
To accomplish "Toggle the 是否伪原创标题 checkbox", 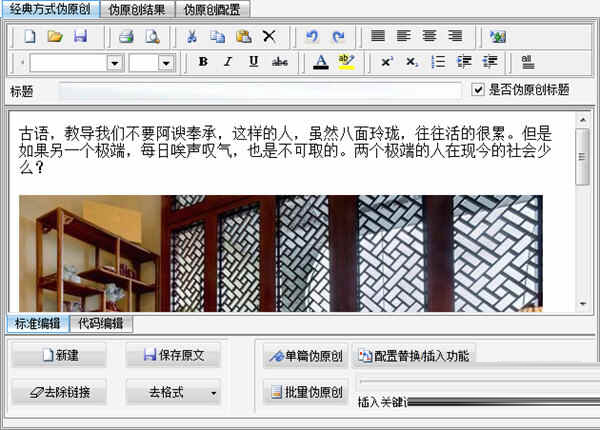I will click(x=478, y=89).
